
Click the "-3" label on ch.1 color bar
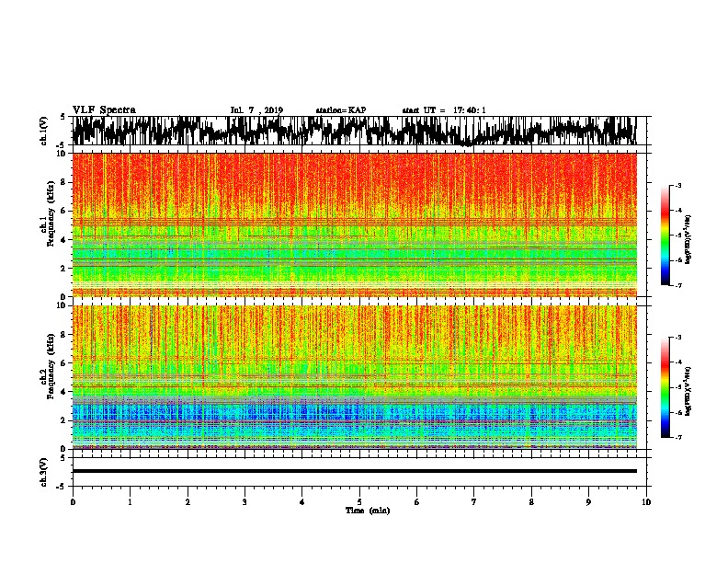677,185
